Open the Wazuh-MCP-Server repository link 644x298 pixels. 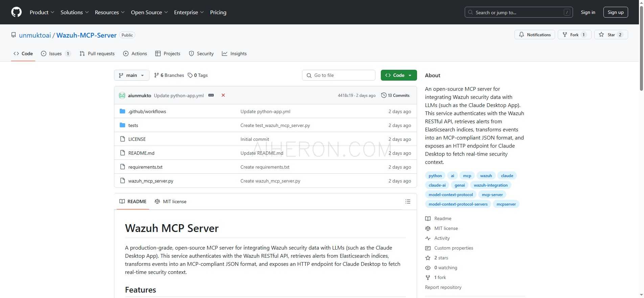pyautogui.click(x=86, y=35)
